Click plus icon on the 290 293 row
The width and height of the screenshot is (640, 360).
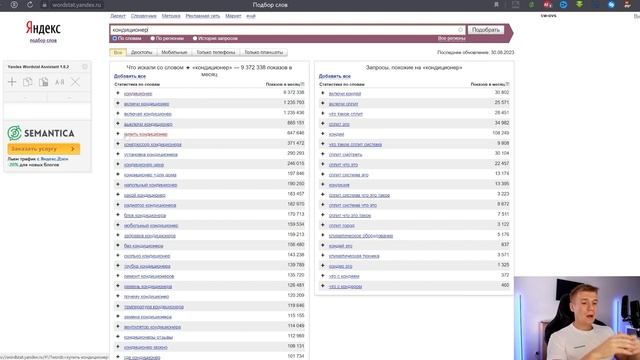(118, 154)
